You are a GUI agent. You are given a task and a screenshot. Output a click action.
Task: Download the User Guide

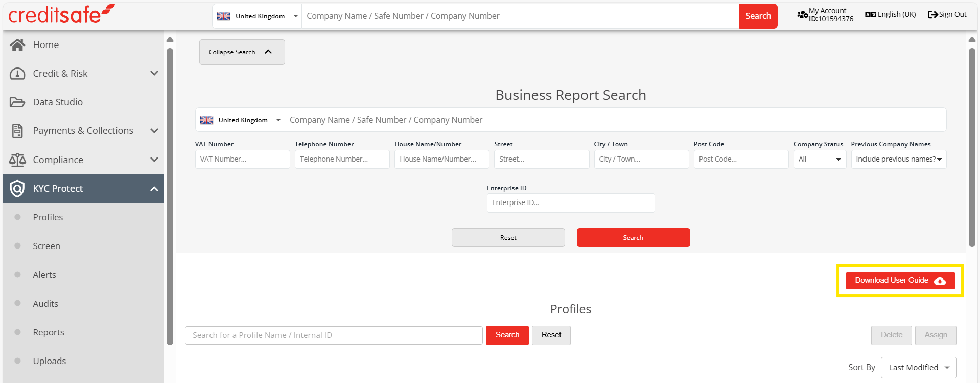pyautogui.click(x=900, y=281)
